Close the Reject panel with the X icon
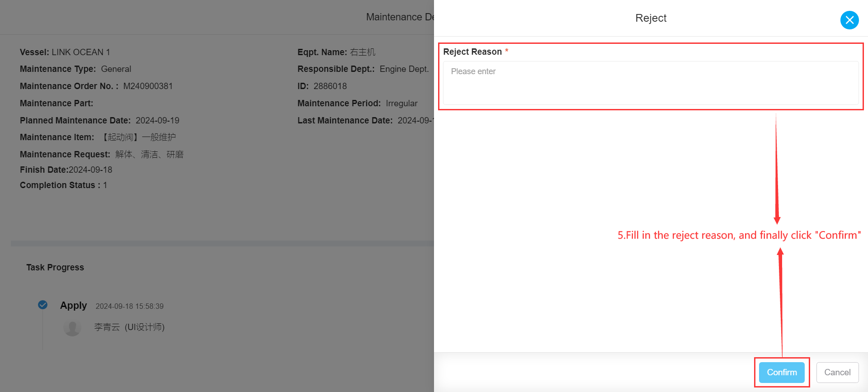 (x=849, y=20)
